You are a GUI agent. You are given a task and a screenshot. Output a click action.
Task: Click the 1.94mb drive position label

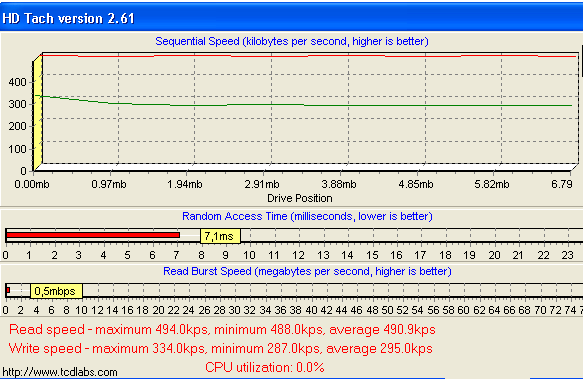click(x=185, y=184)
